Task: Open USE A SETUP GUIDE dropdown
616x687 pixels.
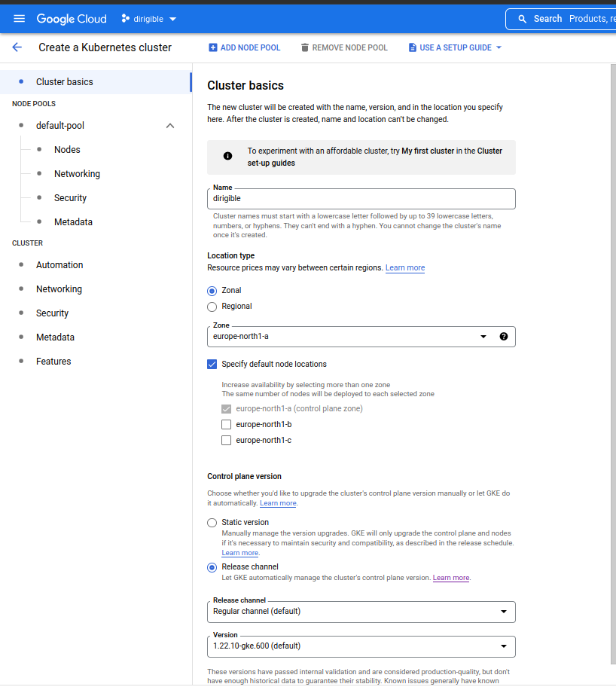Action: 455,47
